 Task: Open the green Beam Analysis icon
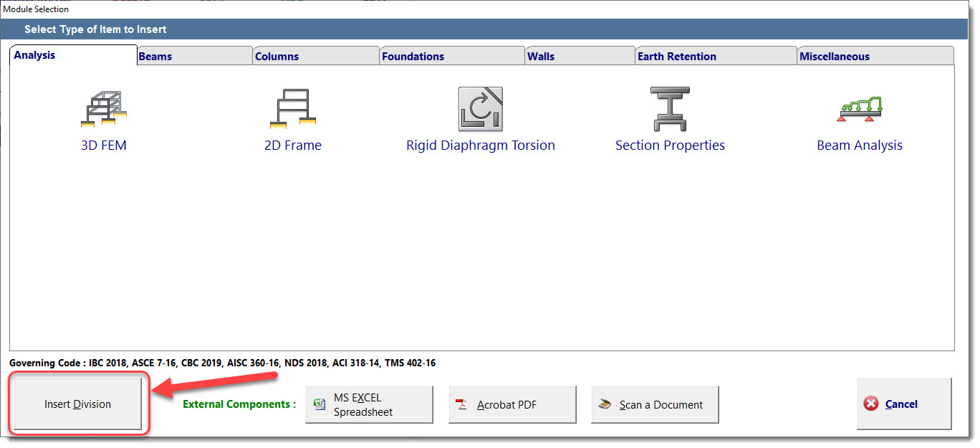click(859, 110)
